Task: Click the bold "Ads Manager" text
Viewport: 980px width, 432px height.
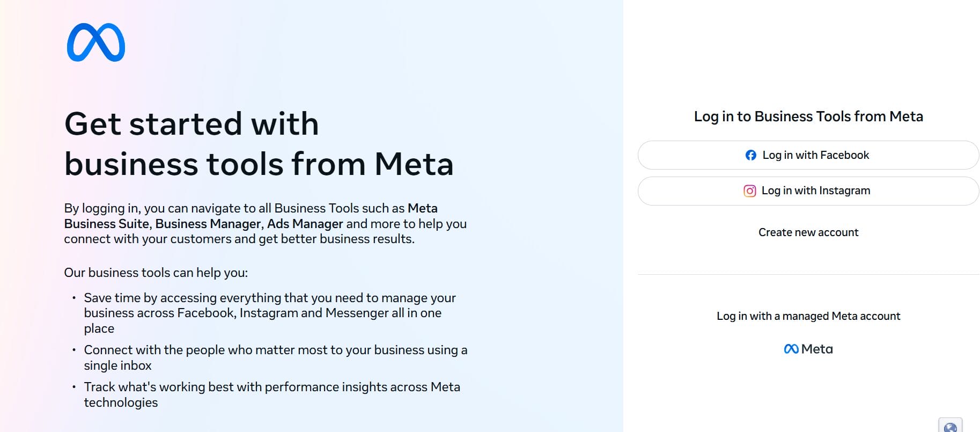Action: (x=305, y=224)
